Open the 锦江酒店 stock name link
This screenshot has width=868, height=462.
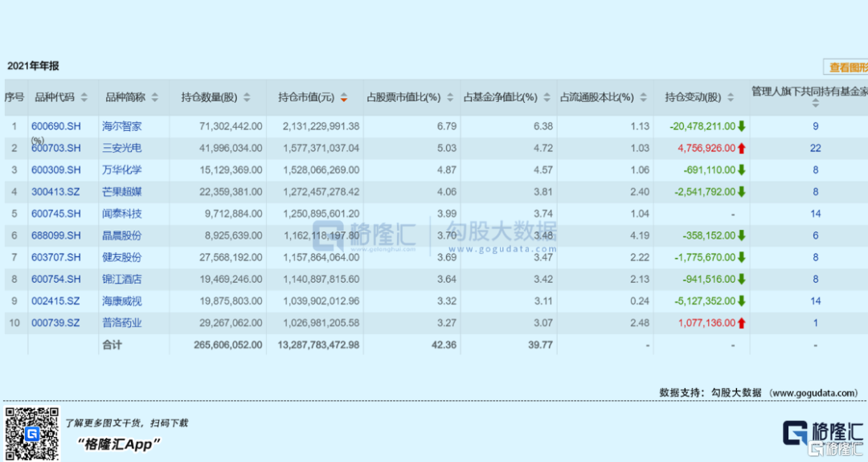(122, 280)
